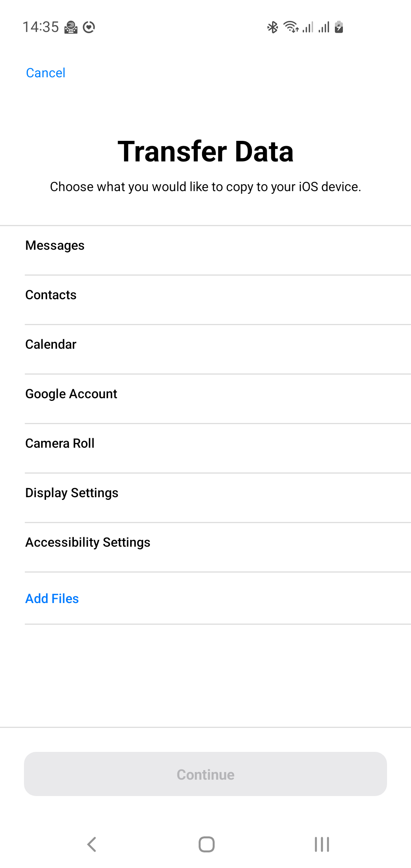Tap the Android back navigation arrow
This screenshot has height=868, width=411.
tap(92, 844)
